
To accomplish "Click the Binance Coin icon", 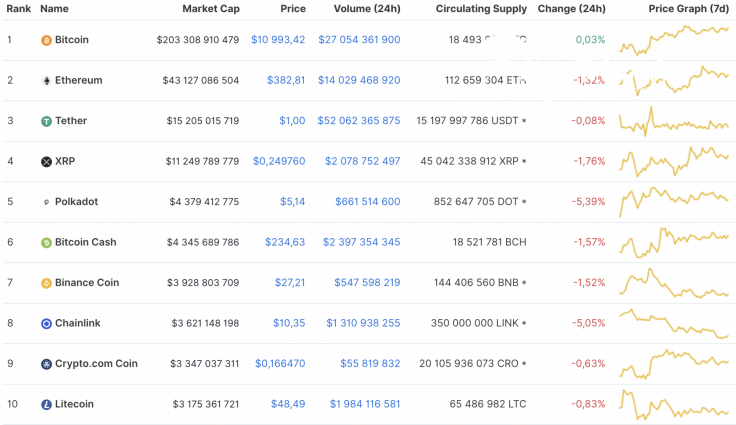I will 46,283.
